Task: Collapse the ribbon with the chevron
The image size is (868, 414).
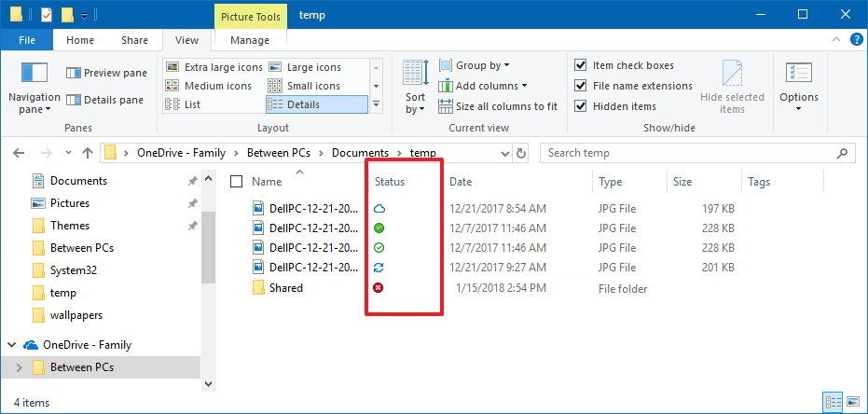Action: pyautogui.click(x=836, y=40)
